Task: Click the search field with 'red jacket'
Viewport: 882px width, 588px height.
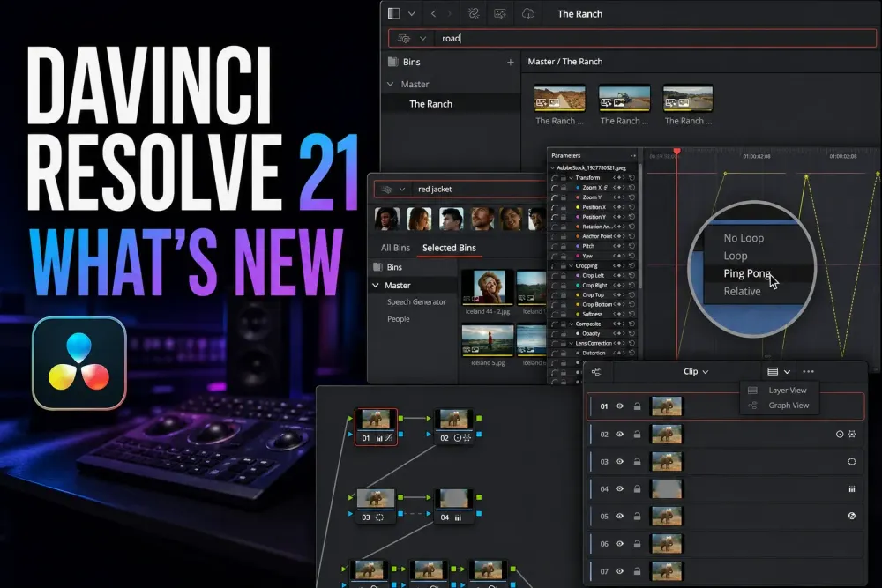Action: (x=460, y=190)
